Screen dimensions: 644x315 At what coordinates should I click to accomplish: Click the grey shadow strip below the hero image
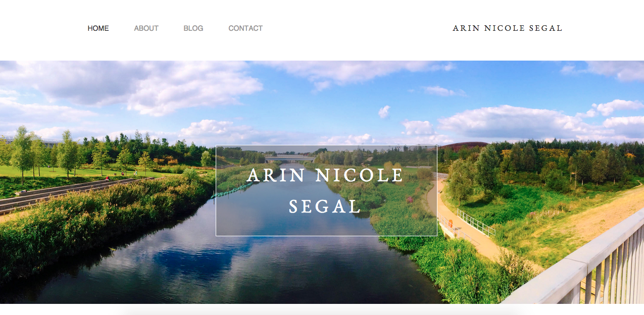point(322,309)
